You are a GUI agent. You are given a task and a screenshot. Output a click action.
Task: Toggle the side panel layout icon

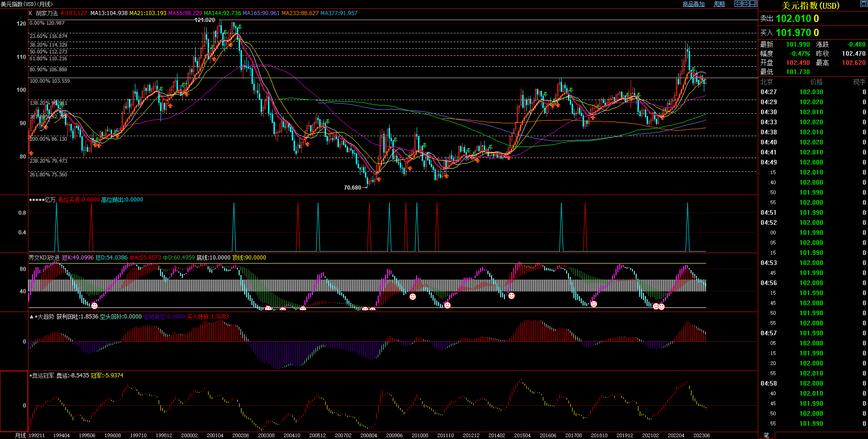coord(753,4)
